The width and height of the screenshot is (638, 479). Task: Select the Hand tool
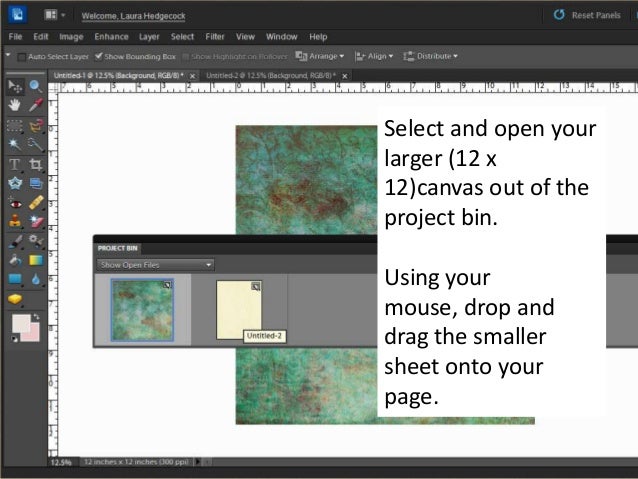tap(15, 106)
